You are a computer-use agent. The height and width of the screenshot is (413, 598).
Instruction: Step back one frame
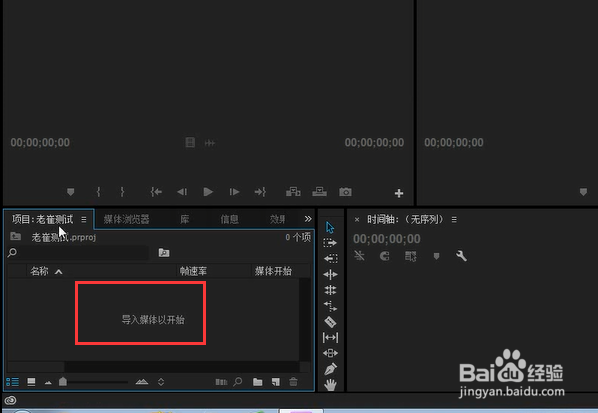click(x=182, y=192)
